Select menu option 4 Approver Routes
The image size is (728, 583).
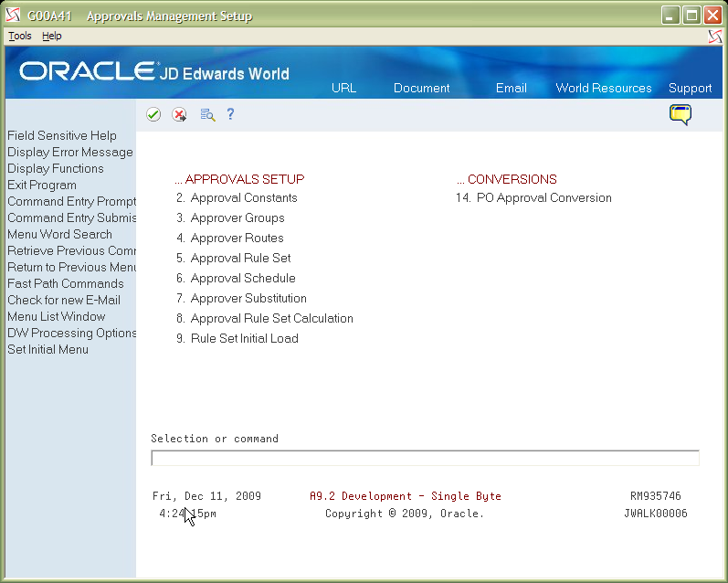(230, 238)
